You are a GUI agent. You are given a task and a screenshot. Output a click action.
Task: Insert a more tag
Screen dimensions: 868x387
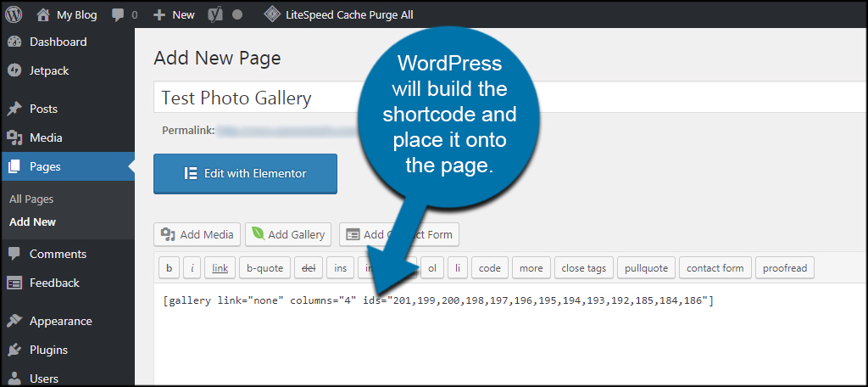point(531,268)
